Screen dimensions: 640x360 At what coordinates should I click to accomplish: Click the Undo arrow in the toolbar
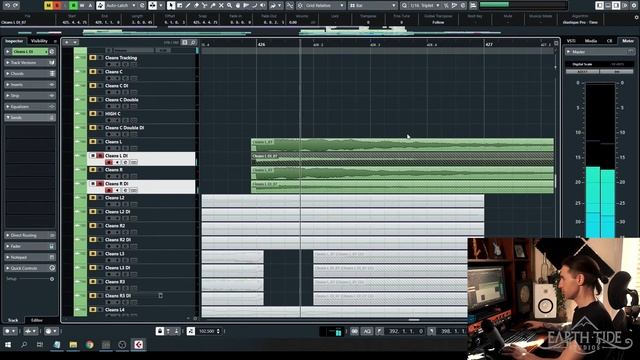click(x=7, y=5)
